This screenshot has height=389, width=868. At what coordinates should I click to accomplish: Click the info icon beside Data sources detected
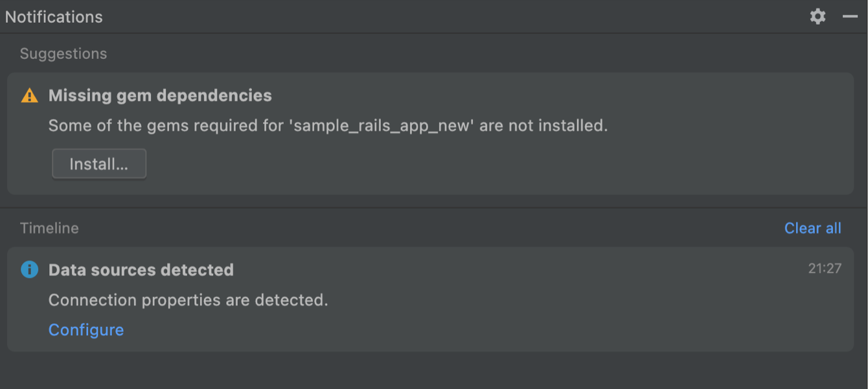(29, 269)
